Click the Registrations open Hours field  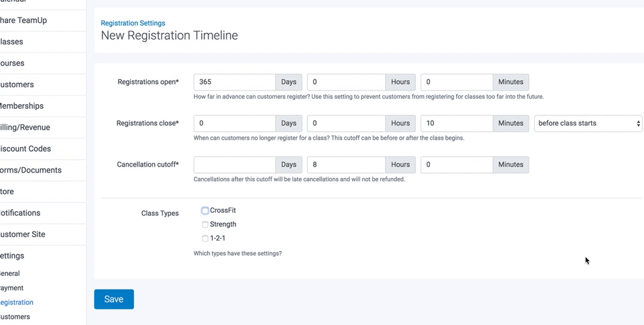346,83
